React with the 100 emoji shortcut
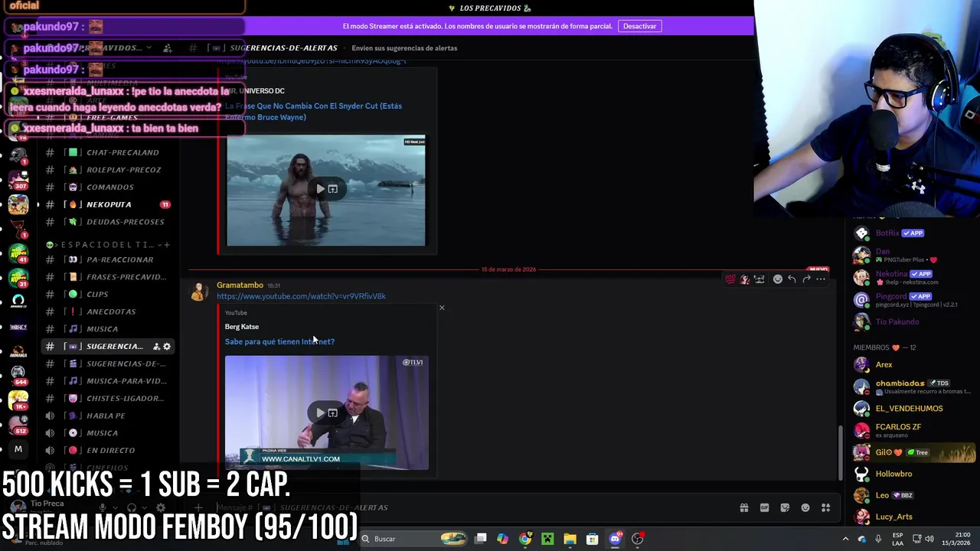Image resolution: width=980 pixels, height=551 pixels. (730, 279)
